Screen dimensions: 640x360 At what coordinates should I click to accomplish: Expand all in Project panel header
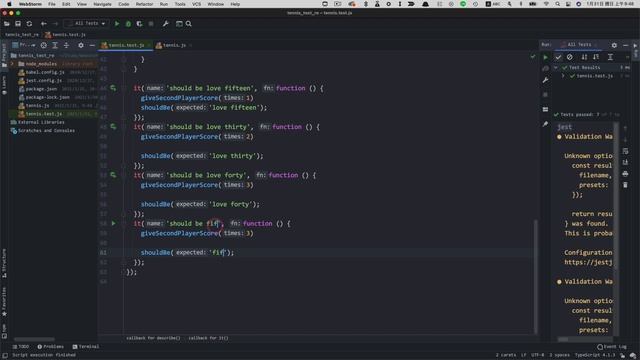point(55,45)
